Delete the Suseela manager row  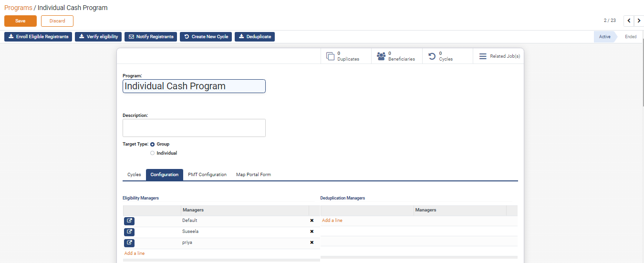(x=312, y=231)
